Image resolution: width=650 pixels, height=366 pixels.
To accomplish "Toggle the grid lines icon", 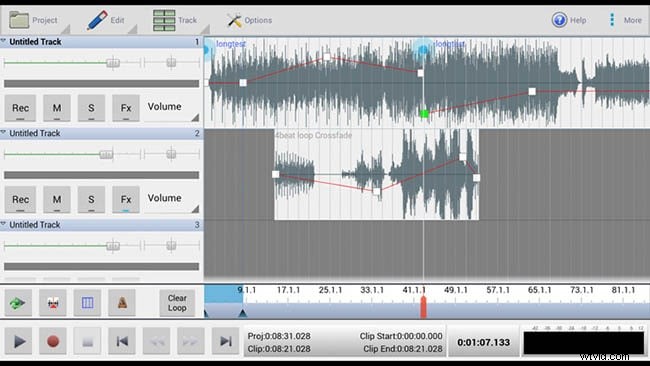I will 87,303.
